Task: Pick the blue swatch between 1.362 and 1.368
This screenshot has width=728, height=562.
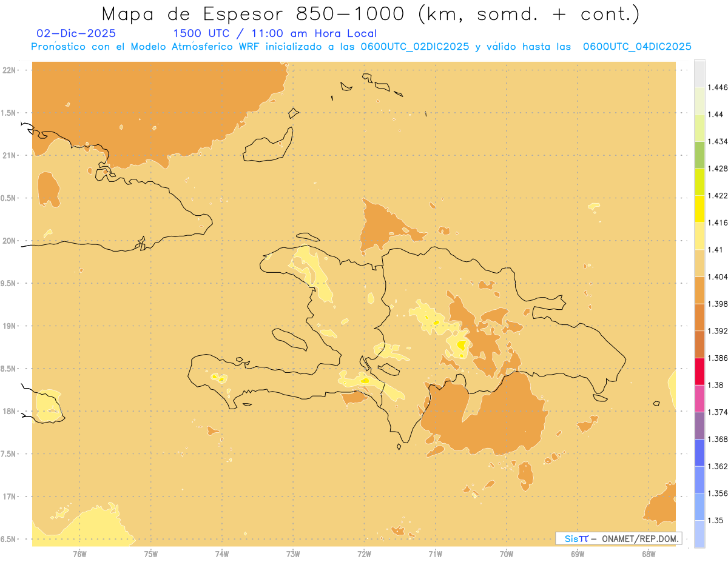Action: tap(699, 452)
